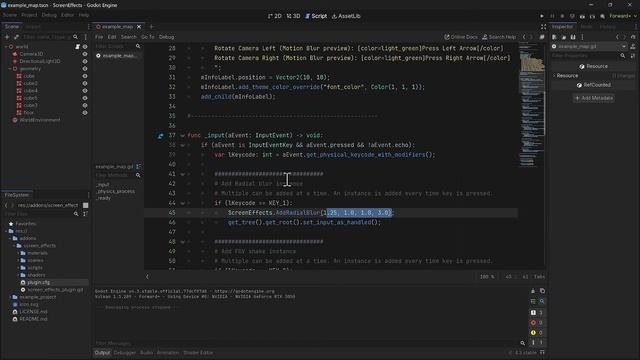Toggle visibility of DirectionalLight3D node
The width and height of the screenshot is (640, 360).
coord(85,61)
